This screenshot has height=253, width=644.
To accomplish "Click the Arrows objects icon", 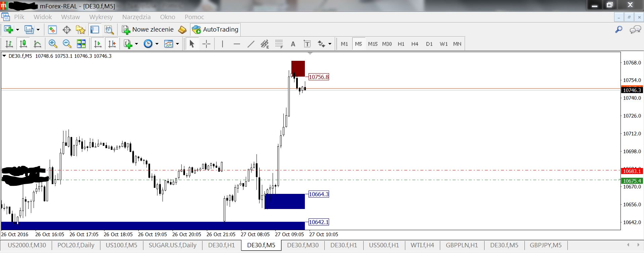I will 322,44.
